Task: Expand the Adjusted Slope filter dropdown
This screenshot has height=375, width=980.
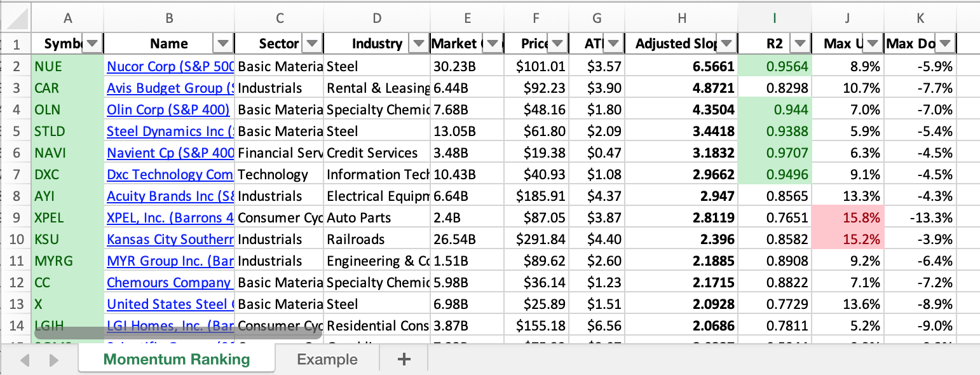Action: click(726, 44)
